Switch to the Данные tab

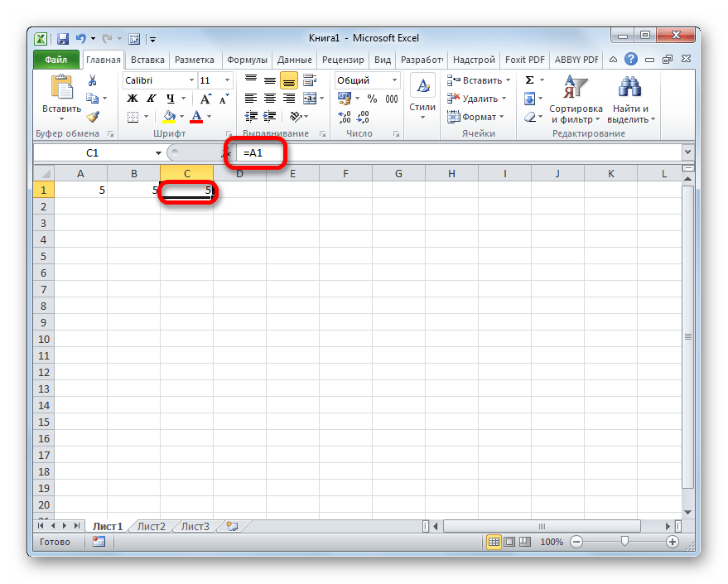click(x=294, y=60)
